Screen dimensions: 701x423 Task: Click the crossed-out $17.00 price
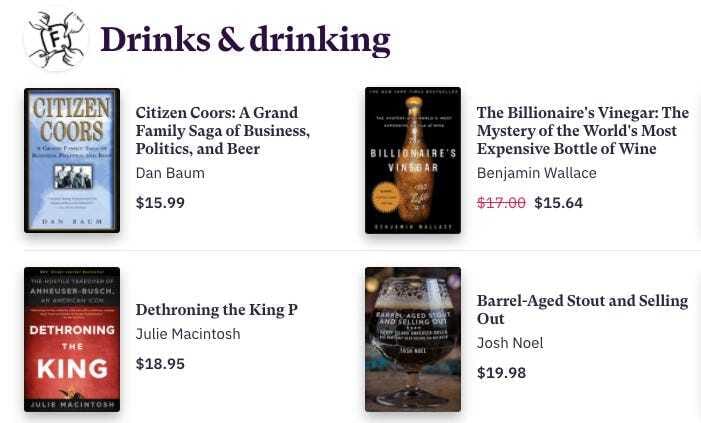point(501,203)
